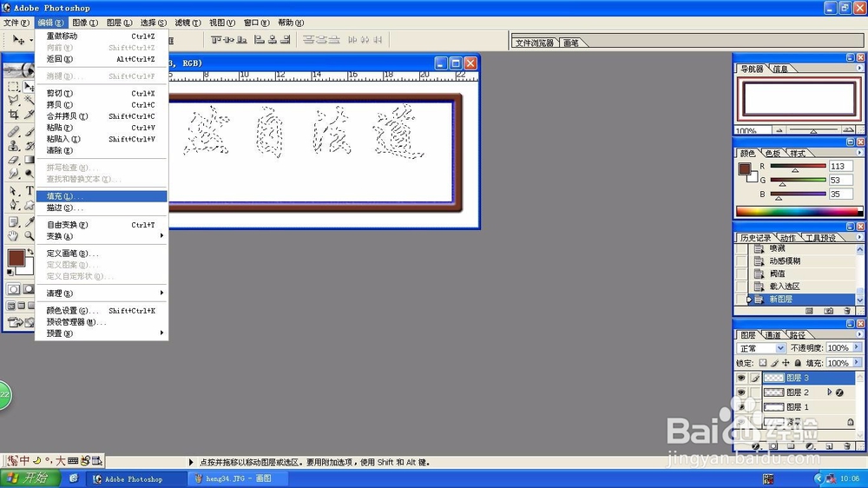Screen dimensions: 868x488
Task: Pick a color from the spectrum ramp
Action: [x=799, y=211]
